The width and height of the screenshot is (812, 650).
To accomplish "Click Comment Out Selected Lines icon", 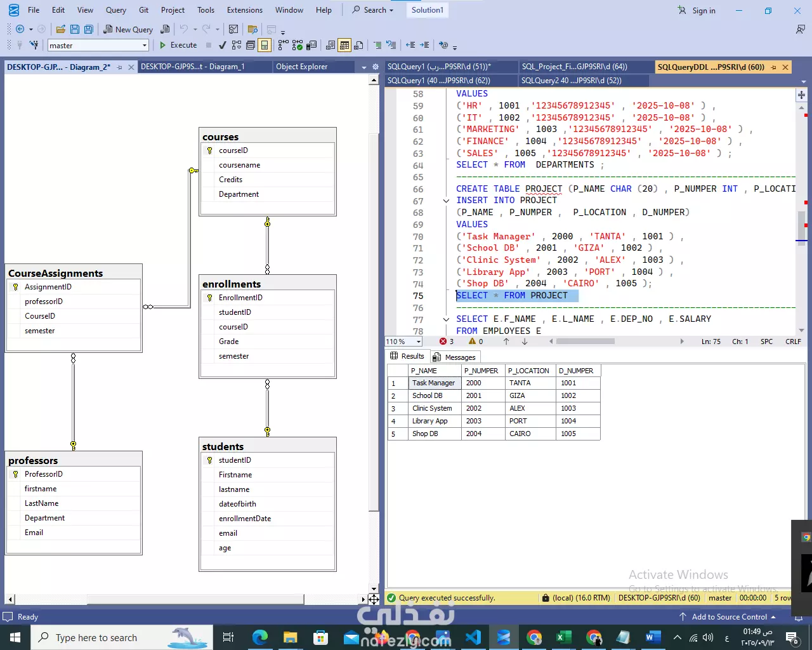I will coord(377,45).
